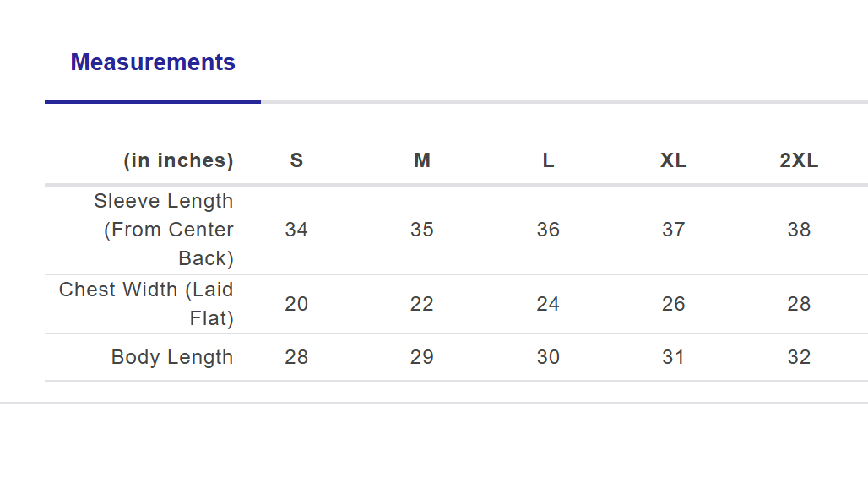Click the M size column header
The width and height of the screenshot is (868, 493).
coord(422,160)
